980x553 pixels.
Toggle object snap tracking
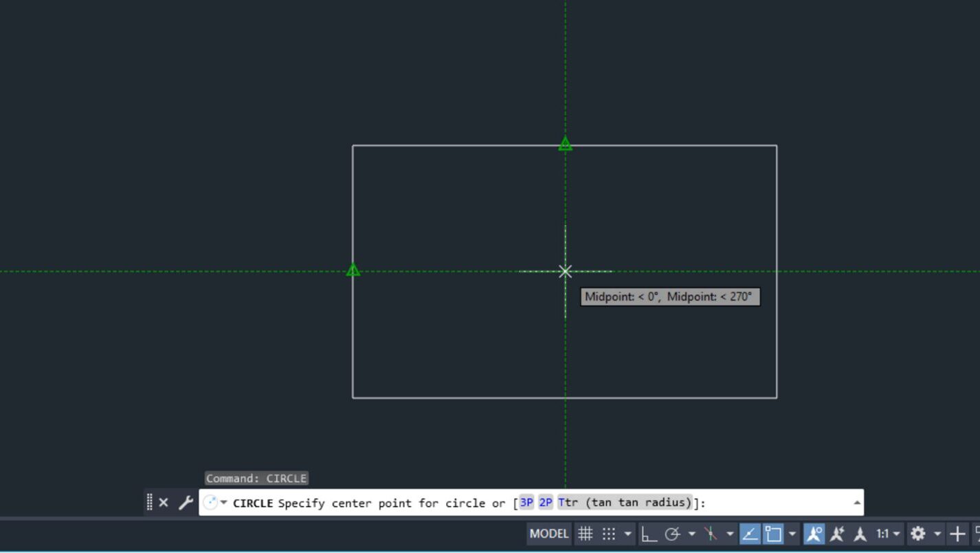click(750, 533)
